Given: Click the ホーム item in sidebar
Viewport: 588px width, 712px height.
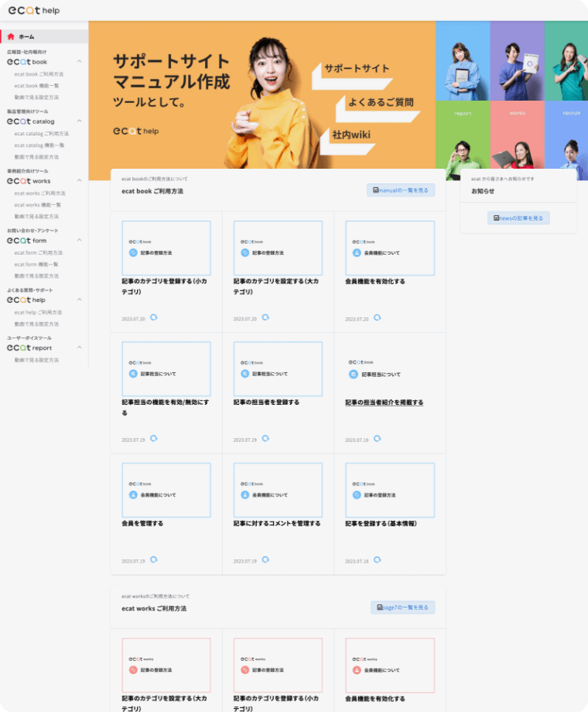Looking at the screenshot, I should pyautogui.click(x=44, y=36).
